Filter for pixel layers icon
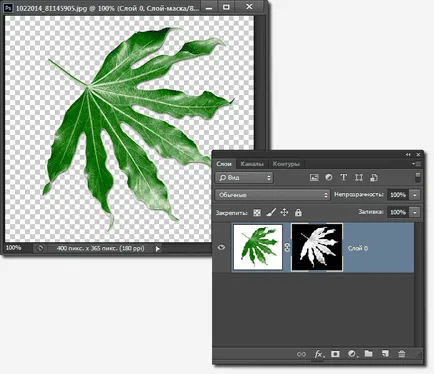The image size is (434, 374). tap(314, 178)
